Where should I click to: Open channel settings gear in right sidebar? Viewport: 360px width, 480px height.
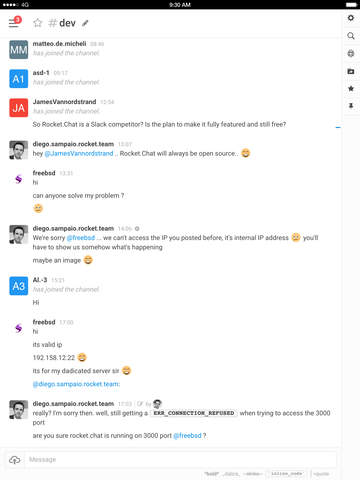(x=351, y=18)
